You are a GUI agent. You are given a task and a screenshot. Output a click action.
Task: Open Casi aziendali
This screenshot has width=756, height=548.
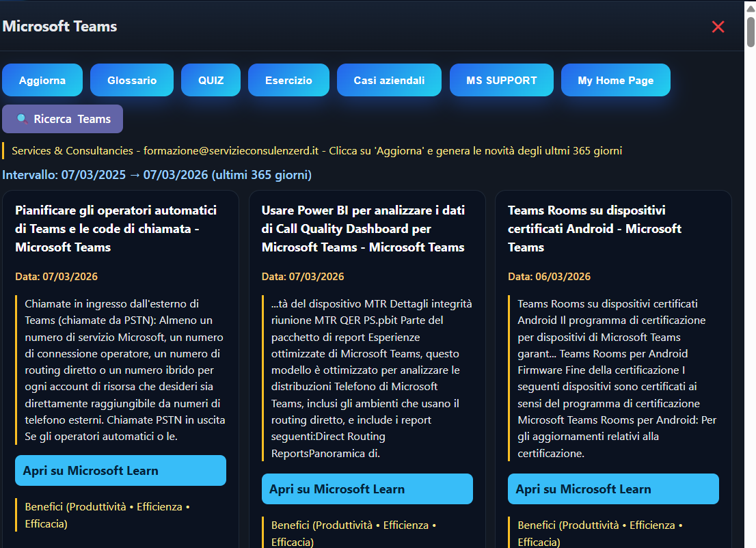pyautogui.click(x=389, y=80)
